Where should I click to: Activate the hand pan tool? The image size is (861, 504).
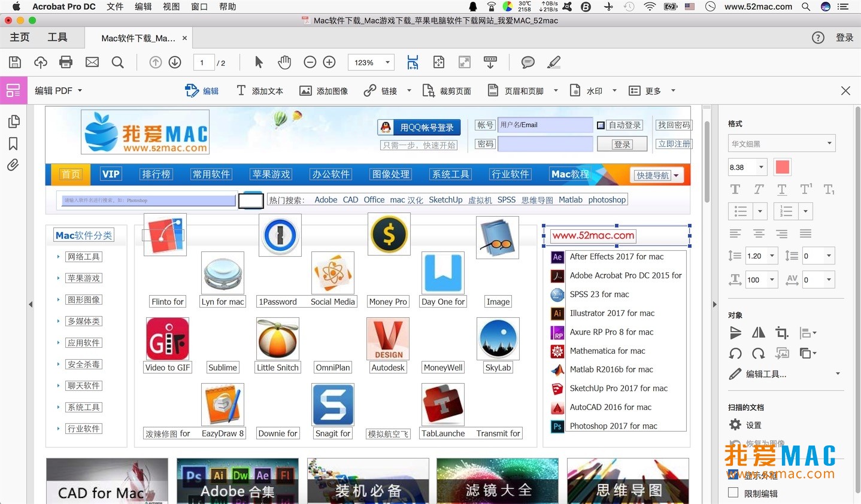[x=284, y=62]
